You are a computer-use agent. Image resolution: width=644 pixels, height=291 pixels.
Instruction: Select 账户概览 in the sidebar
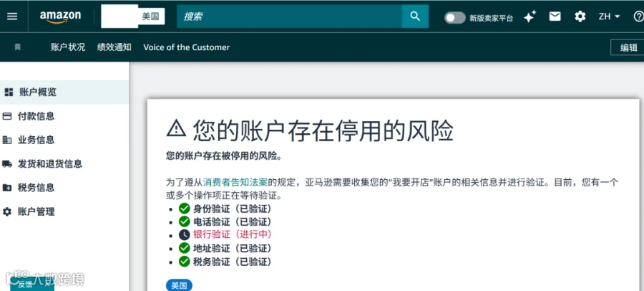pyautogui.click(x=64, y=92)
